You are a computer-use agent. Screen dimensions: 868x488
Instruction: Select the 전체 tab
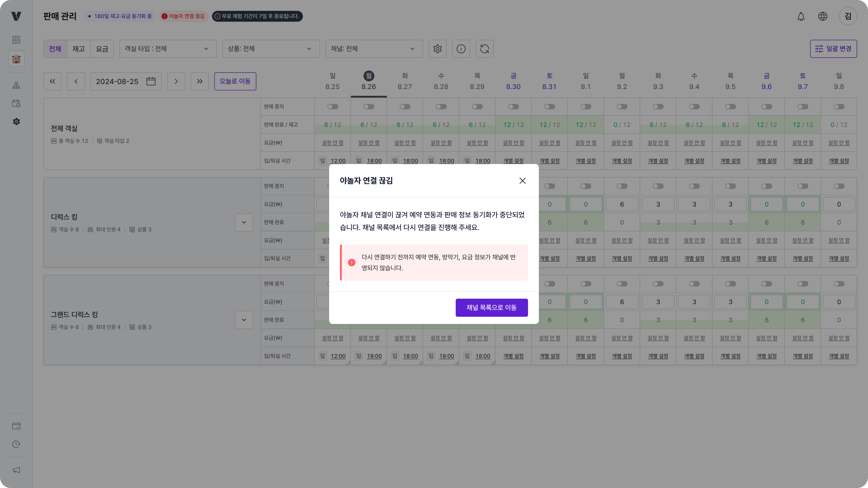55,49
